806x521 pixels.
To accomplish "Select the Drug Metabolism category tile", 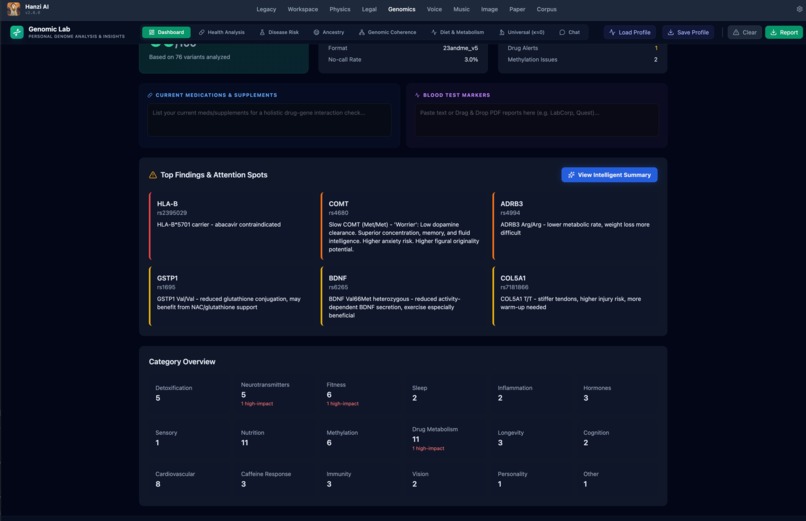I will tap(446, 438).
